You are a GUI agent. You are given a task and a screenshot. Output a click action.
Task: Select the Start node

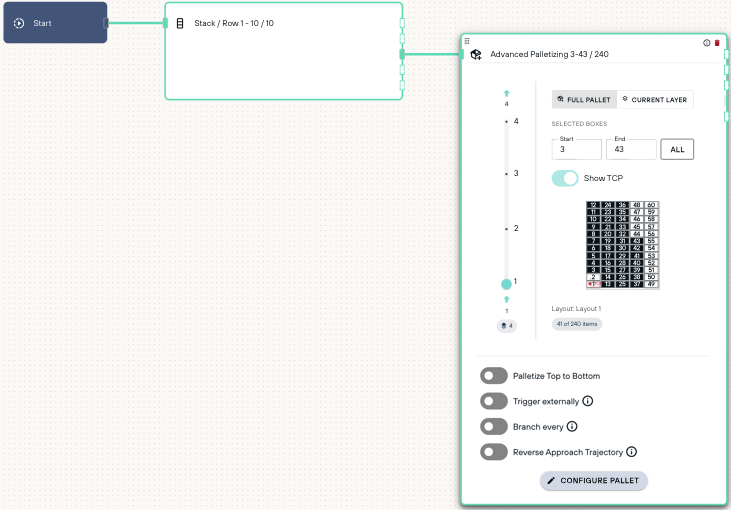(55, 23)
